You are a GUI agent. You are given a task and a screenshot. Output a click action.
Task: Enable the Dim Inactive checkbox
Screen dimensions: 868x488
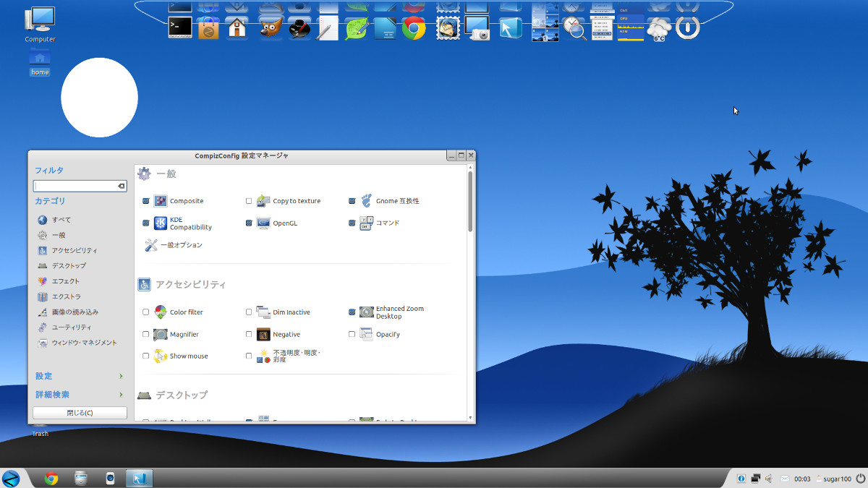pyautogui.click(x=249, y=312)
